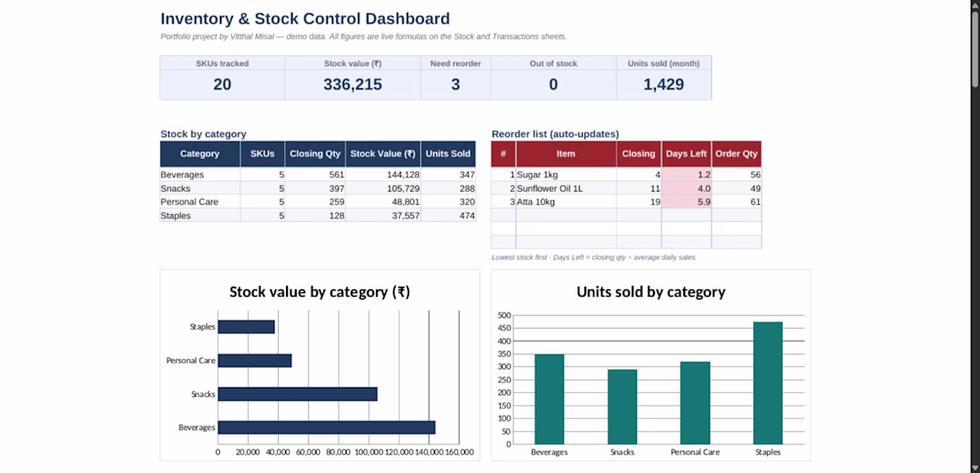Viewport: 980px width, 473px height.
Task: Click the 'Reorder list (auto-updates)' heading
Action: click(555, 134)
